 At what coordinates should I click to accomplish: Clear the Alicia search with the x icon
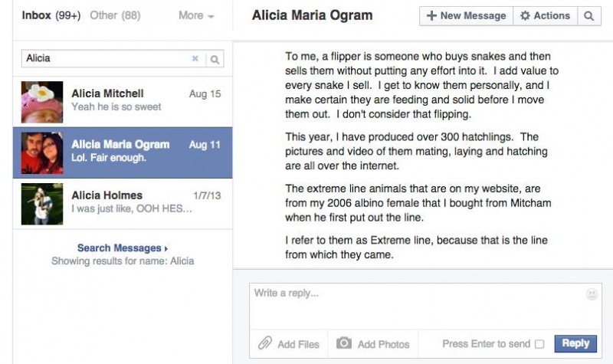195,59
